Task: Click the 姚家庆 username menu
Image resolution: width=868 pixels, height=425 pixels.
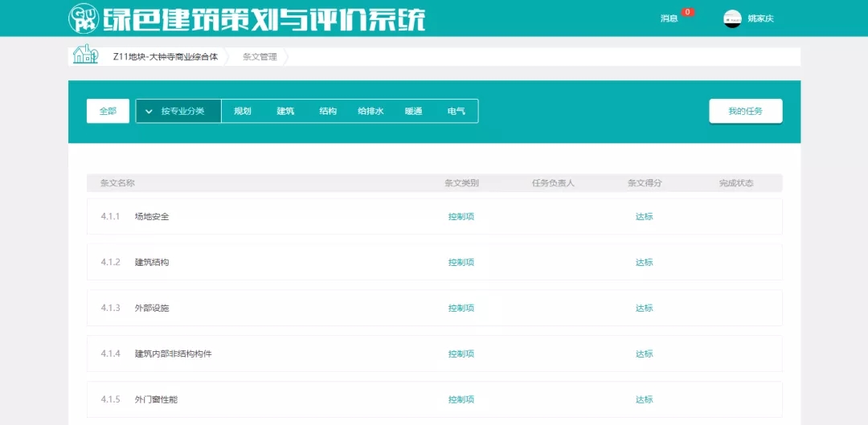Action: (760, 18)
